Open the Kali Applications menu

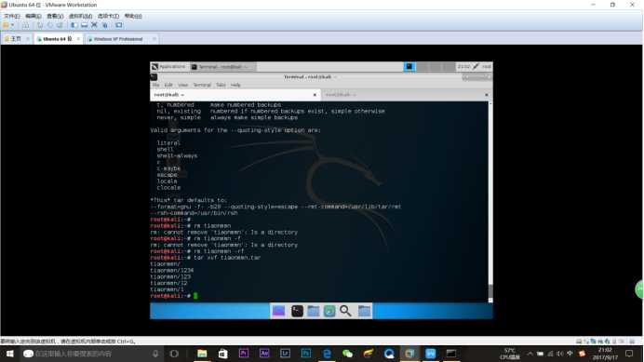pos(168,67)
